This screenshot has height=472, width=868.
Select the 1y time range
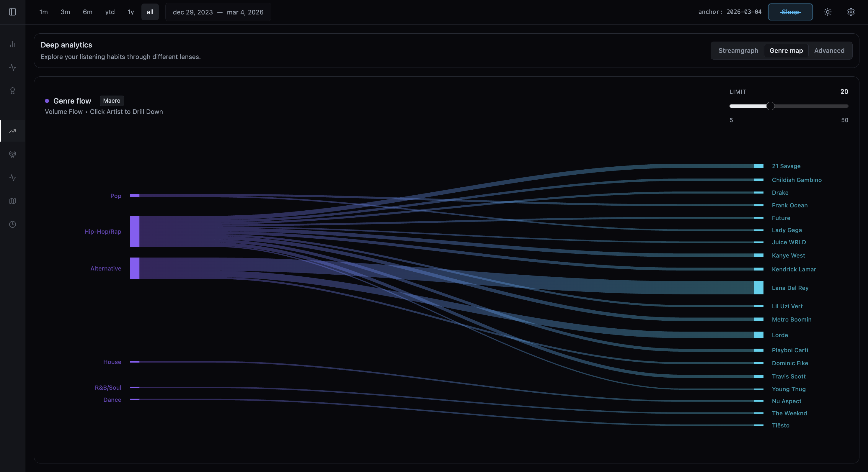[x=130, y=12]
